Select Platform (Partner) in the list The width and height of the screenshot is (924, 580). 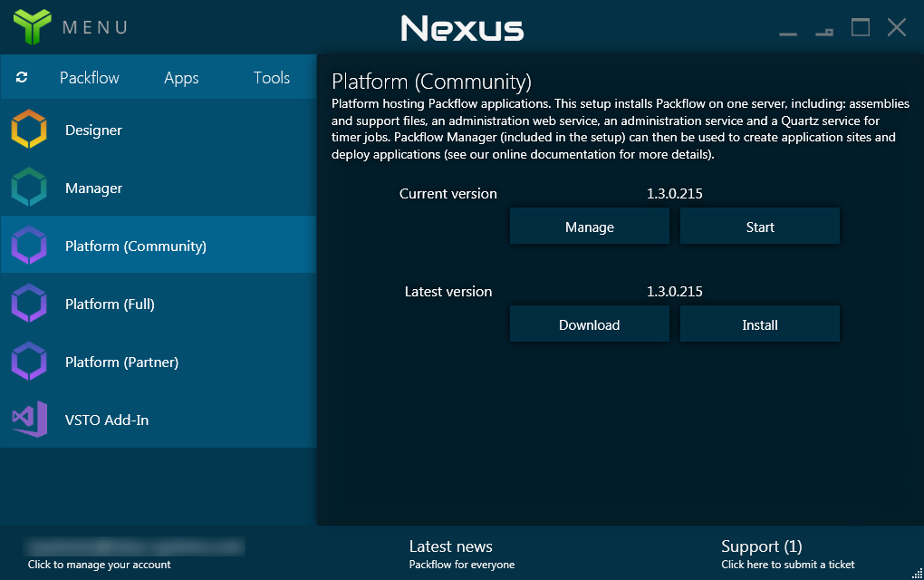[x=159, y=362]
